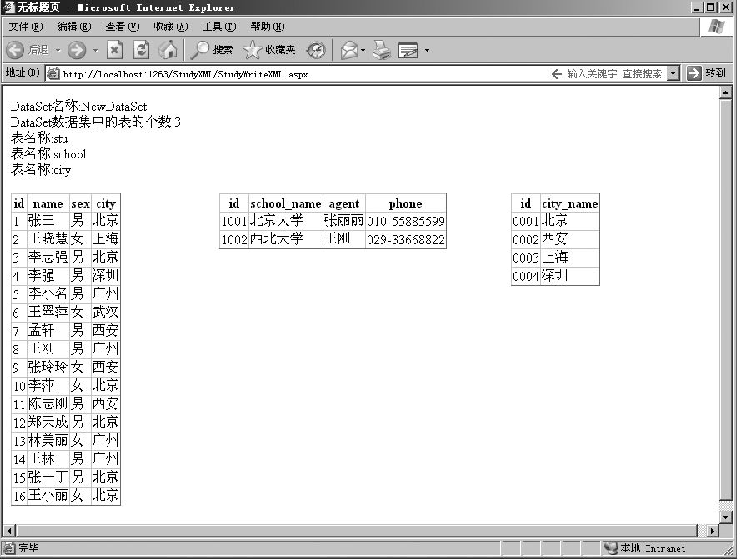Click the status bar page-done icon
Screen dimensions: 741x560
click(x=8, y=548)
